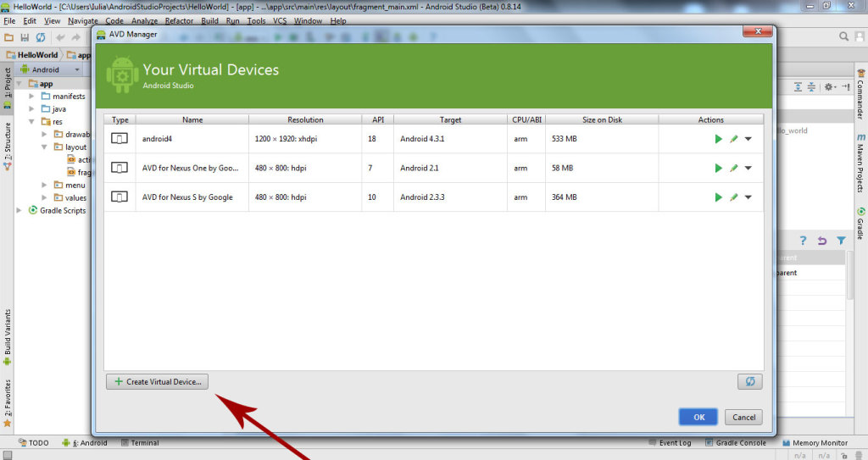Open the Navigate menu
The height and width of the screenshot is (460, 868).
(83, 20)
